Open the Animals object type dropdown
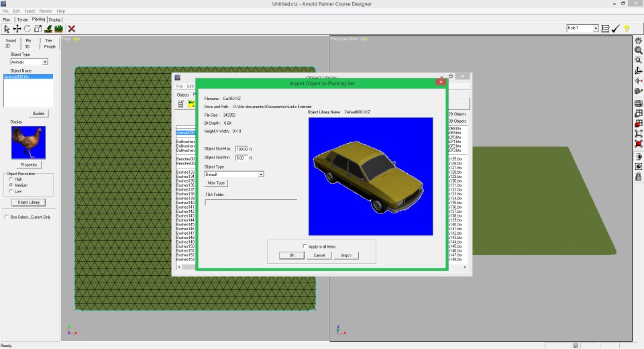Viewport: 644px width, 349px height. 45,62
